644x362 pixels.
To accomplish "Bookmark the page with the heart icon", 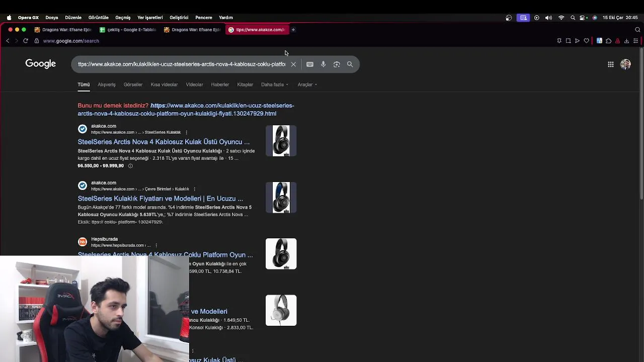I will click(586, 41).
